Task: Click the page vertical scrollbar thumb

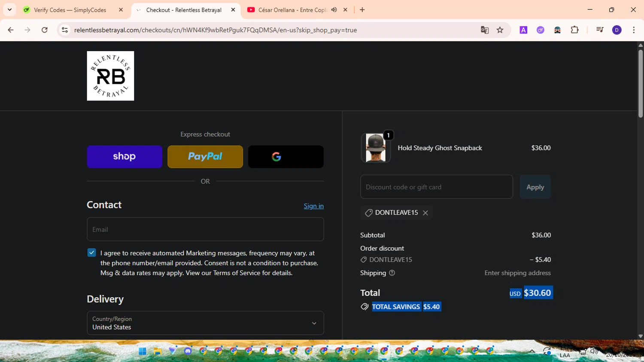Action: click(x=640, y=83)
